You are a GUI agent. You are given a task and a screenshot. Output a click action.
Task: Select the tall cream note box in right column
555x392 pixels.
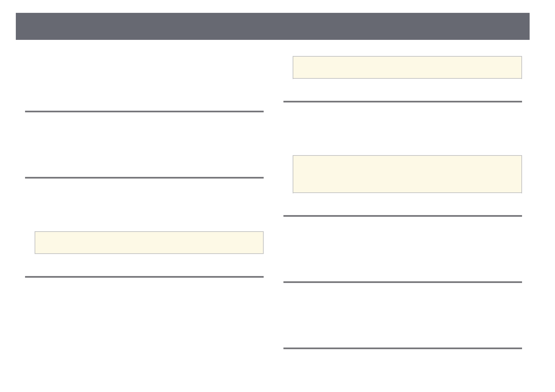(x=407, y=174)
